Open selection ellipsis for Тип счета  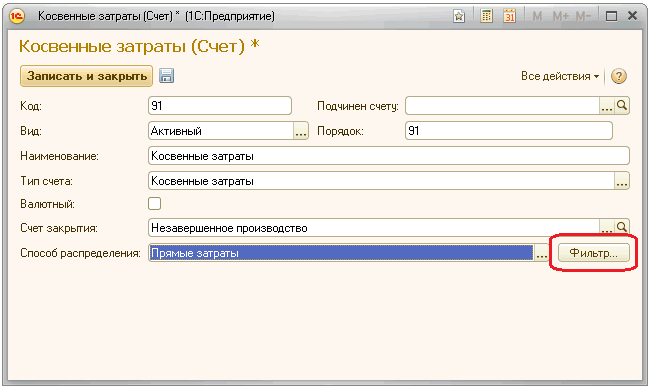622,181
